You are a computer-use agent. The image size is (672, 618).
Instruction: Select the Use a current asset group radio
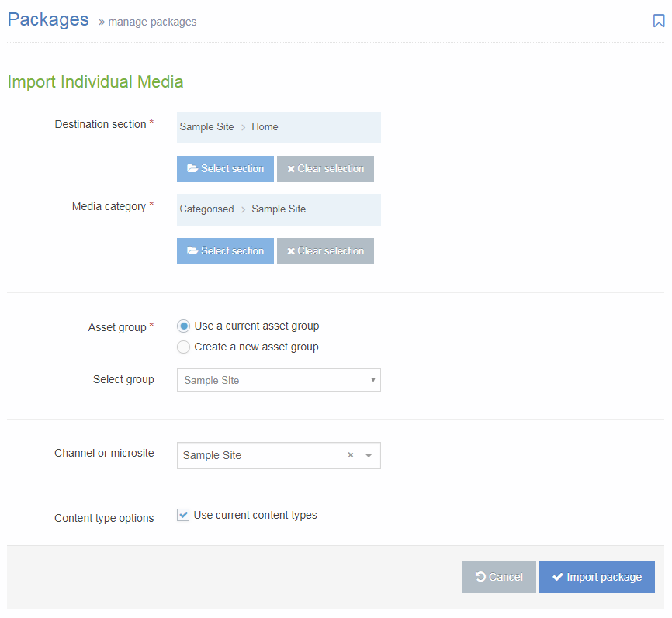(x=183, y=326)
